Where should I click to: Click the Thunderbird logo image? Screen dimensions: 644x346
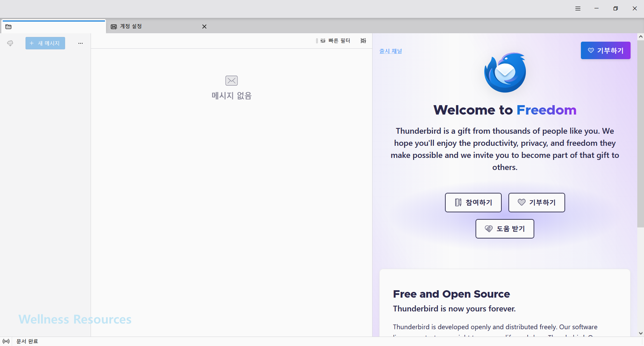point(505,73)
